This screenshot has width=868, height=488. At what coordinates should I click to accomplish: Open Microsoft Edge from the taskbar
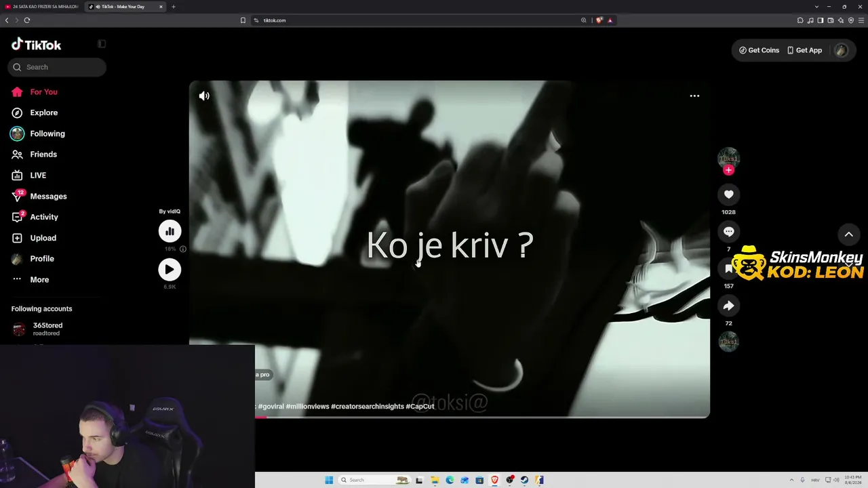coord(450,480)
